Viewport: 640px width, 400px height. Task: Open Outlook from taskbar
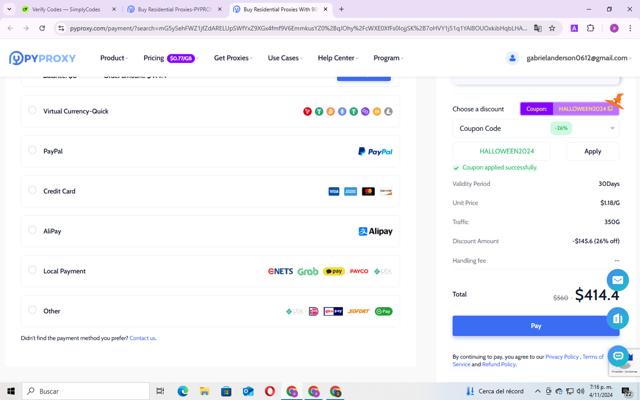click(248, 391)
